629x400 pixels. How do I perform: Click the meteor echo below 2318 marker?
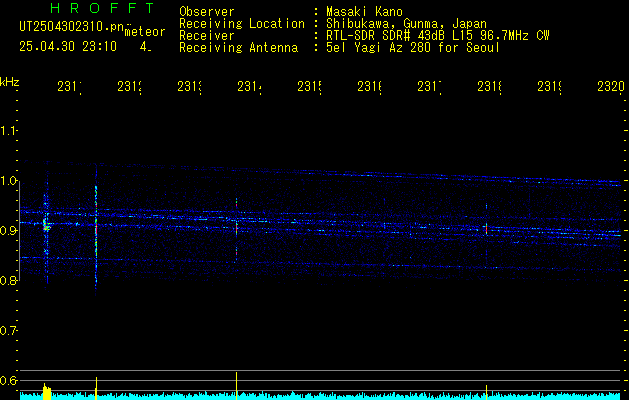pyautogui.click(x=486, y=229)
